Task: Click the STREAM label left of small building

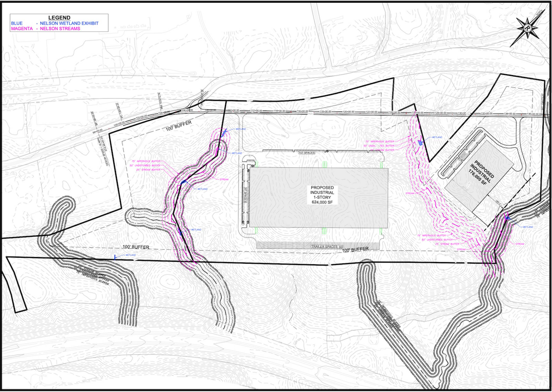Action: 410,193
